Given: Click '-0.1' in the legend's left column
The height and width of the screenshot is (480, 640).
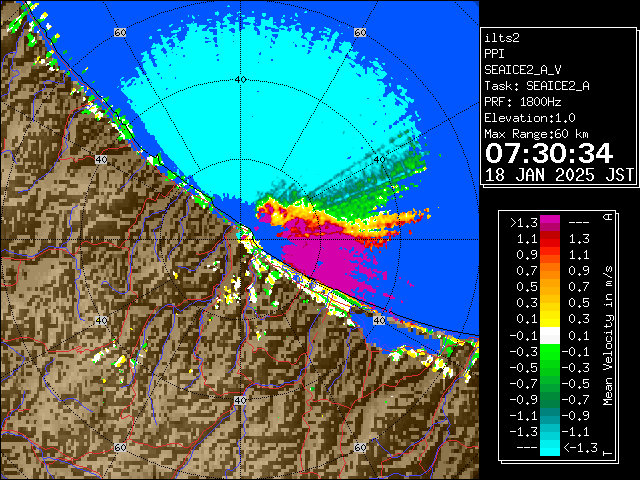Looking at the screenshot, I should pos(524,336).
